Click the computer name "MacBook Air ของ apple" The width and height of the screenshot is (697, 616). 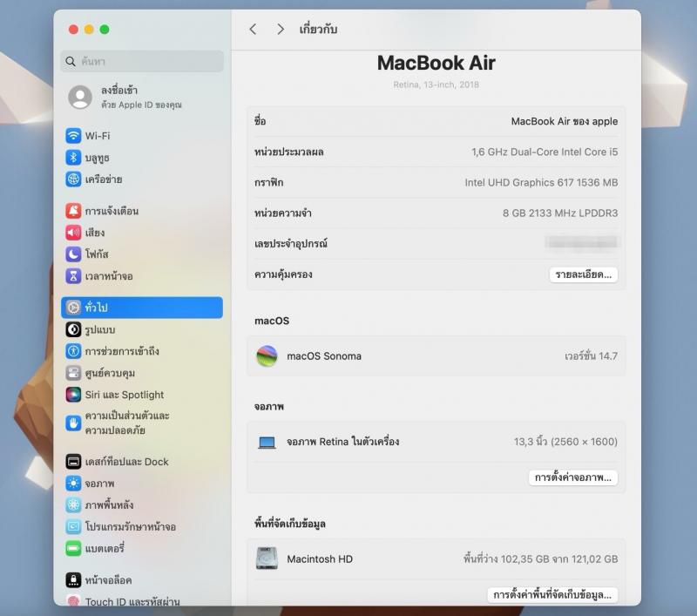[x=564, y=121]
